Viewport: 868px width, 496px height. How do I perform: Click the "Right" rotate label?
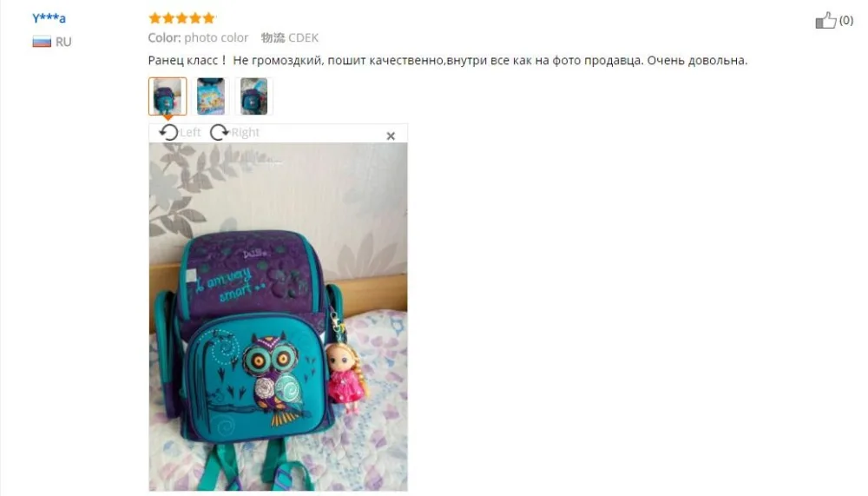[x=246, y=132]
